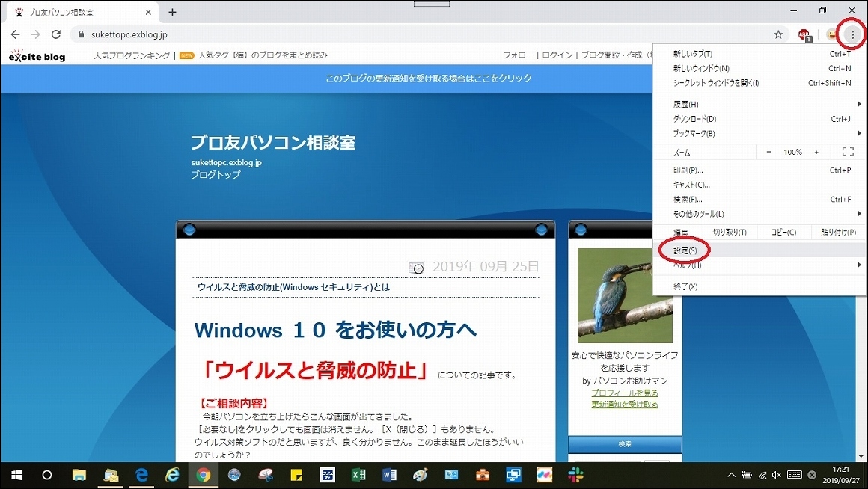Click the 更新通知を受け取る link
Screen dimensions: 868x489
point(625,405)
